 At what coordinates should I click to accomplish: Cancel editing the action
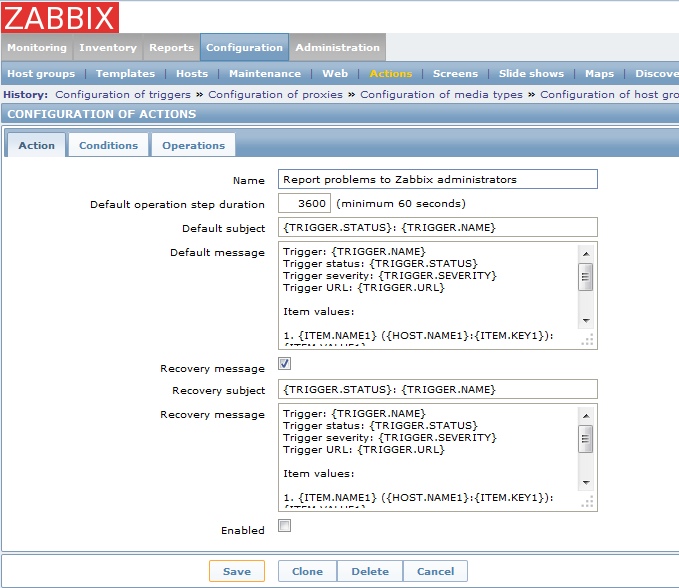(436, 571)
